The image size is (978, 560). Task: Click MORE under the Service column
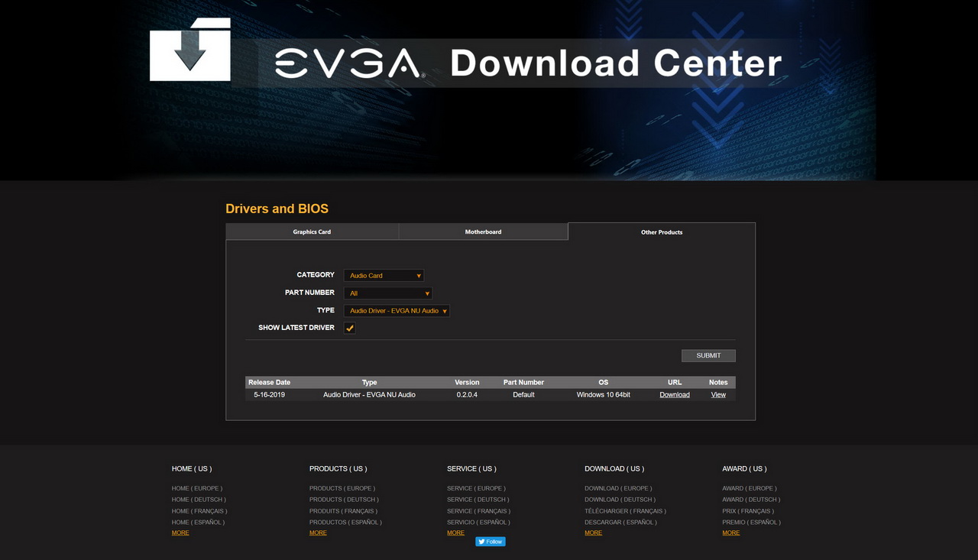tap(455, 532)
